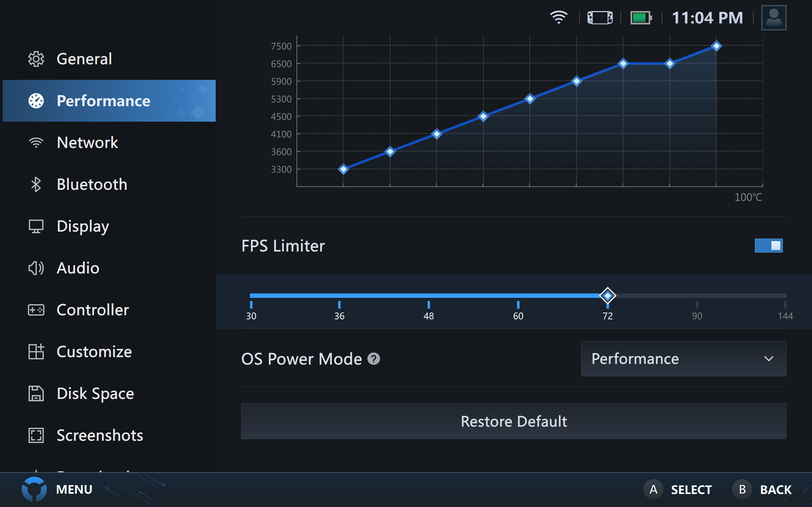Click the battery level indicator
The height and width of the screenshot is (507, 812).
(641, 17)
